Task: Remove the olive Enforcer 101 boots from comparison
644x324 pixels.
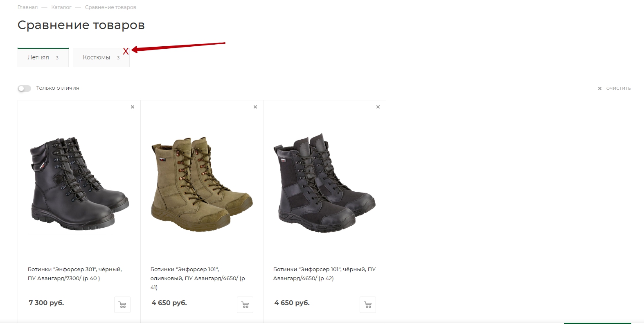Action: point(255,107)
